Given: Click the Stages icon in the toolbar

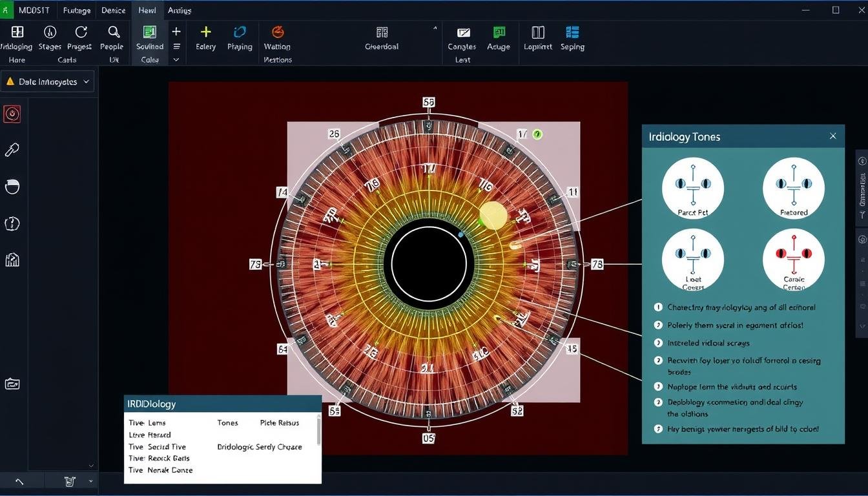Looking at the screenshot, I should click(x=50, y=32).
